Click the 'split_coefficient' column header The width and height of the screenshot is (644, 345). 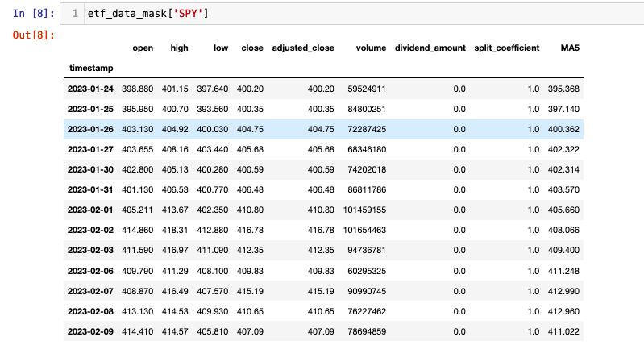tap(506, 48)
